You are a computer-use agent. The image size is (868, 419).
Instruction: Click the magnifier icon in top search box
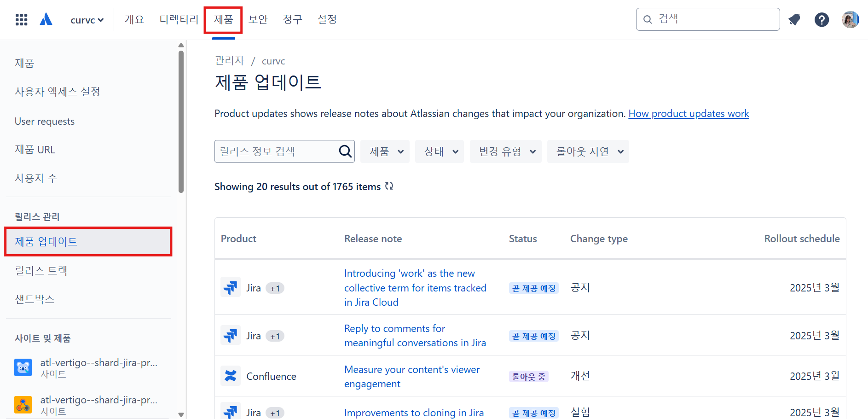point(648,19)
